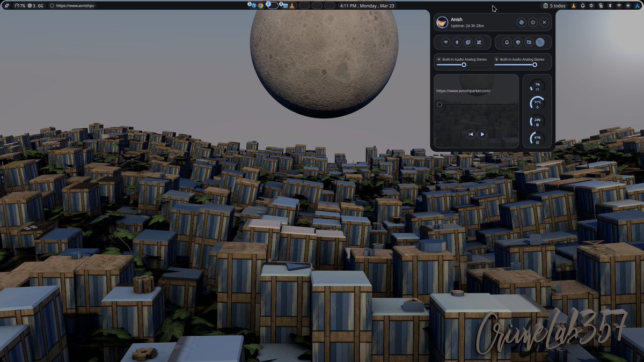This screenshot has height=362, width=644.
Task: Click the play button in media player
Action: click(482, 134)
